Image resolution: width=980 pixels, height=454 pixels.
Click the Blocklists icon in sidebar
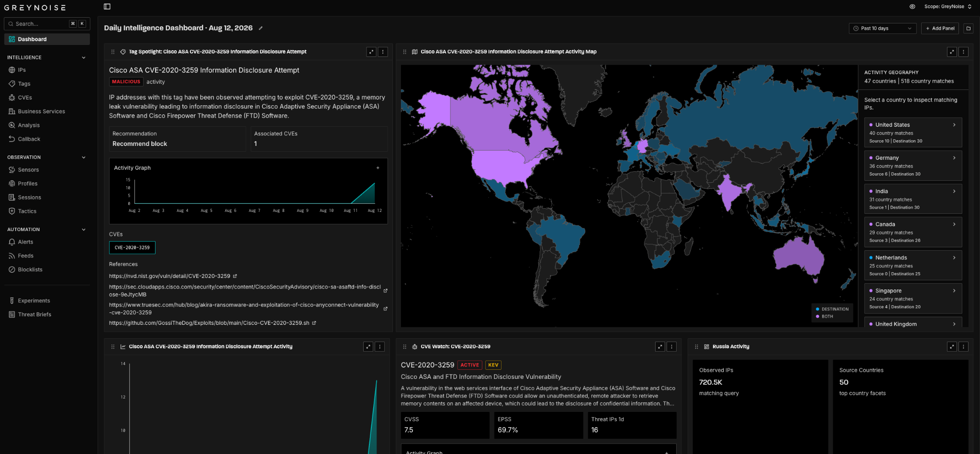(x=12, y=270)
